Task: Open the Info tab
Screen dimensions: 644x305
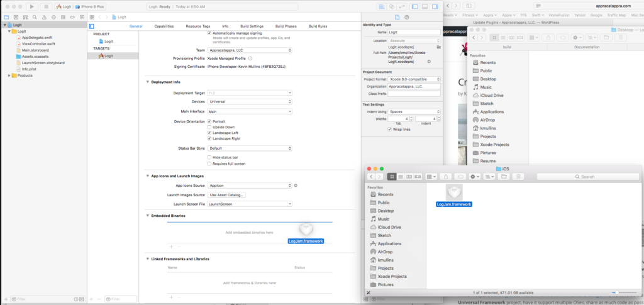Action: (225, 26)
